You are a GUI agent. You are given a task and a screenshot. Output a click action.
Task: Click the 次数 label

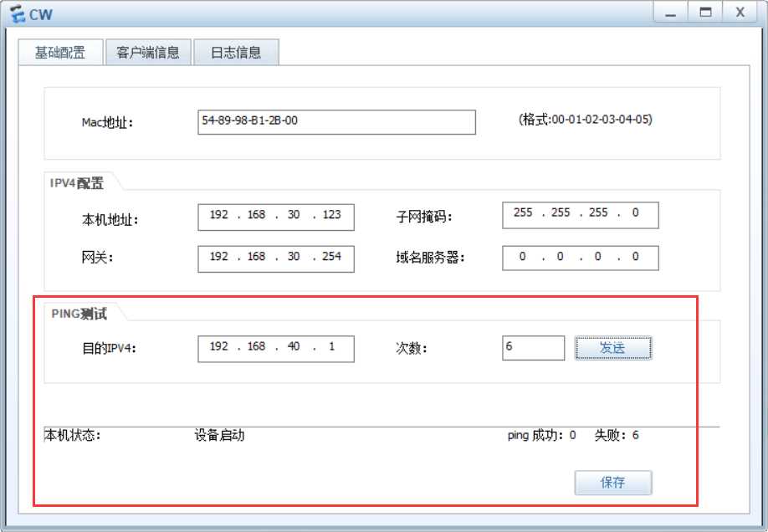pos(412,349)
